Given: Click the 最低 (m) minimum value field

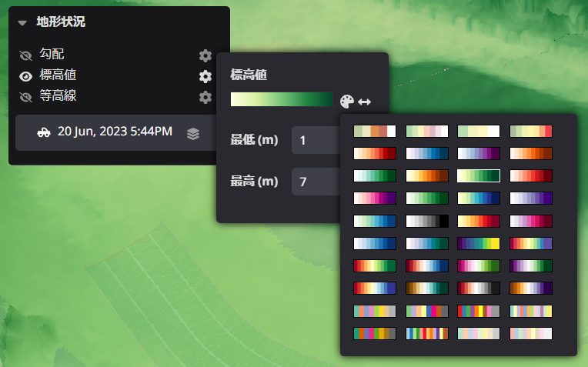Looking at the screenshot, I should (316, 140).
